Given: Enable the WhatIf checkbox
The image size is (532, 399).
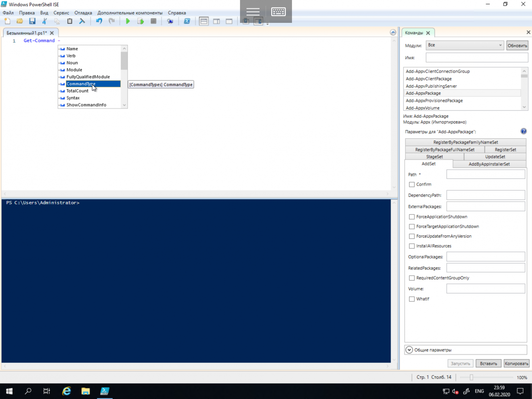Looking at the screenshot, I should 412,299.
